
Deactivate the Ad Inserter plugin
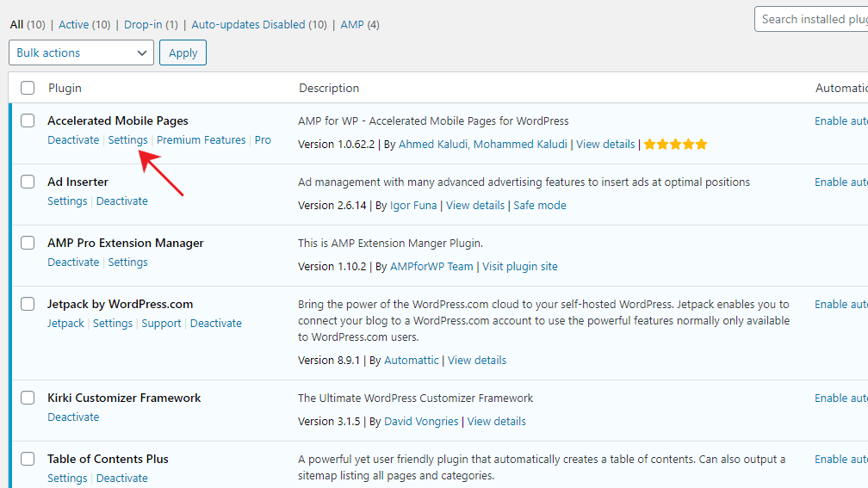pyautogui.click(x=121, y=201)
